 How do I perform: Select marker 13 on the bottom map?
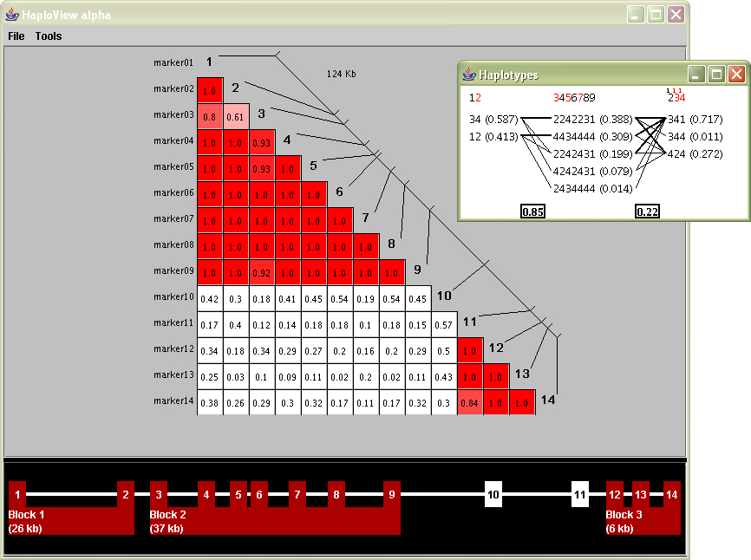coord(641,494)
